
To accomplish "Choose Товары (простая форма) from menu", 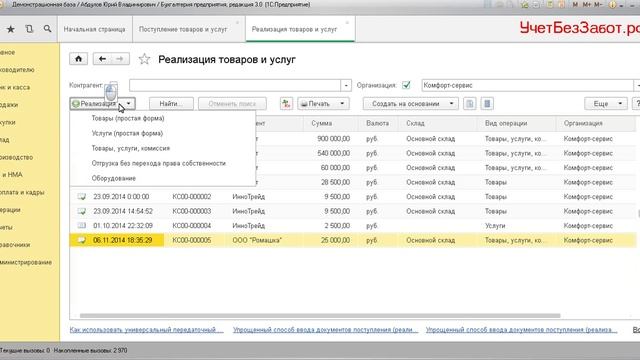I will tap(128, 118).
